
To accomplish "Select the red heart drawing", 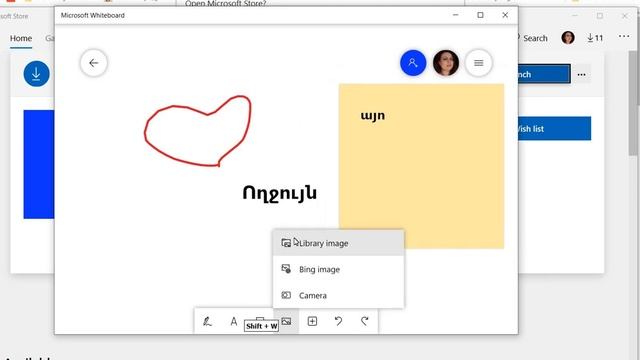I will pos(198,131).
